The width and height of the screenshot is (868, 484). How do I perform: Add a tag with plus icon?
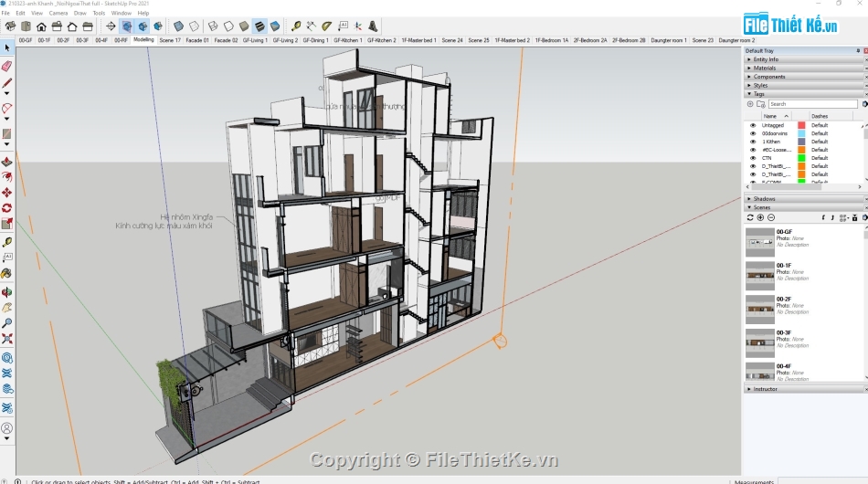tap(750, 104)
